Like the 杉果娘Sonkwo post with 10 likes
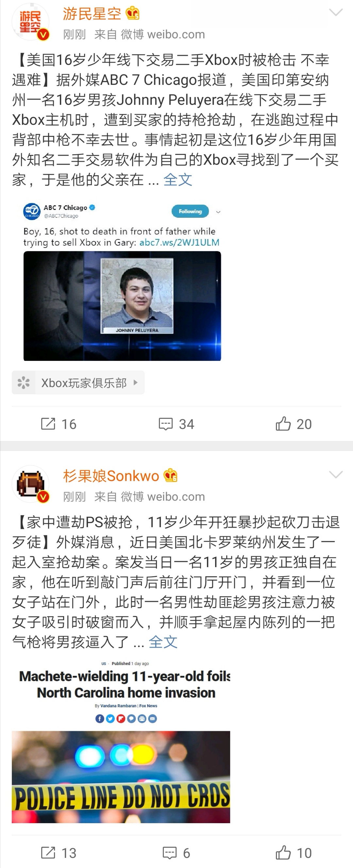Screen dimensions: 353x868 point(294,853)
